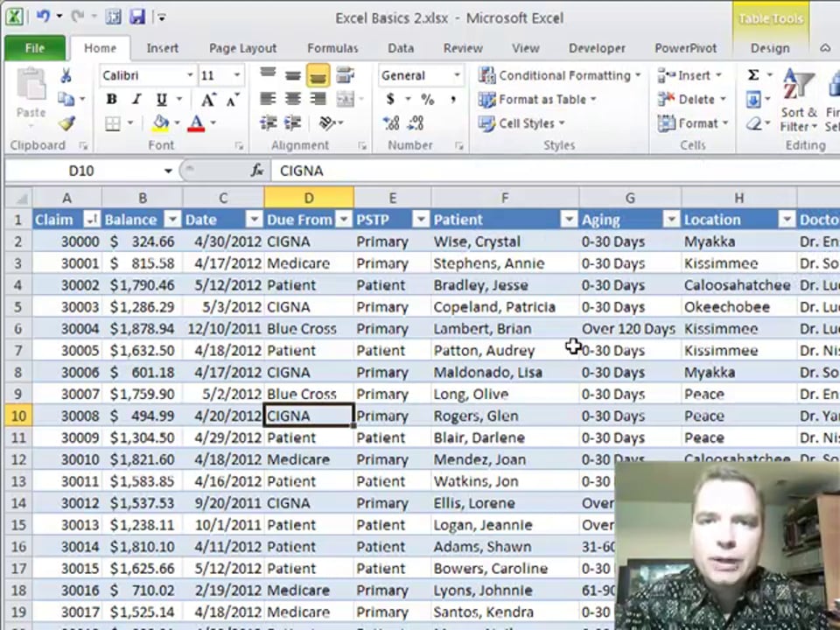Select Middle Align icon
840x630 pixels.
coord(293,75)
